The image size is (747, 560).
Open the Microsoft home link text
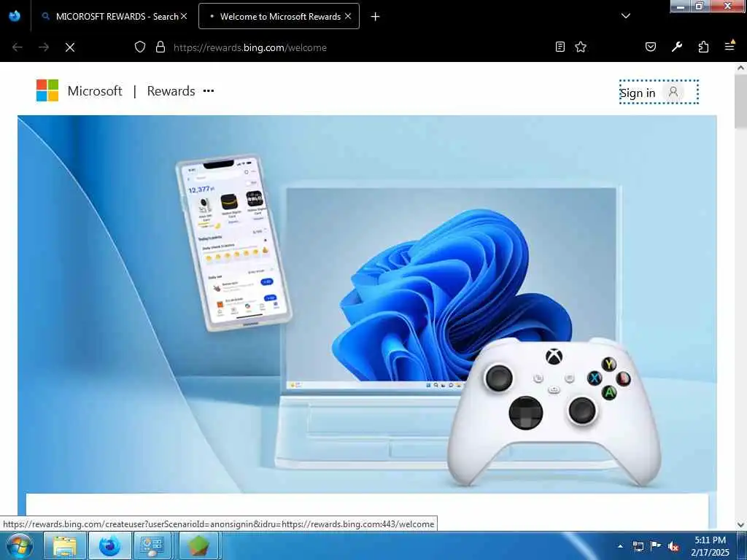(x=95, y=91)
